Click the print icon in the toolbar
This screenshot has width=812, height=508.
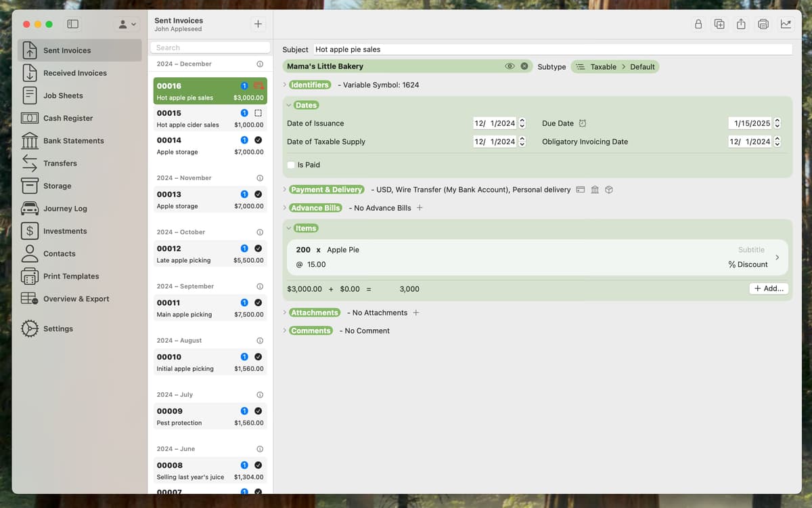763,24
